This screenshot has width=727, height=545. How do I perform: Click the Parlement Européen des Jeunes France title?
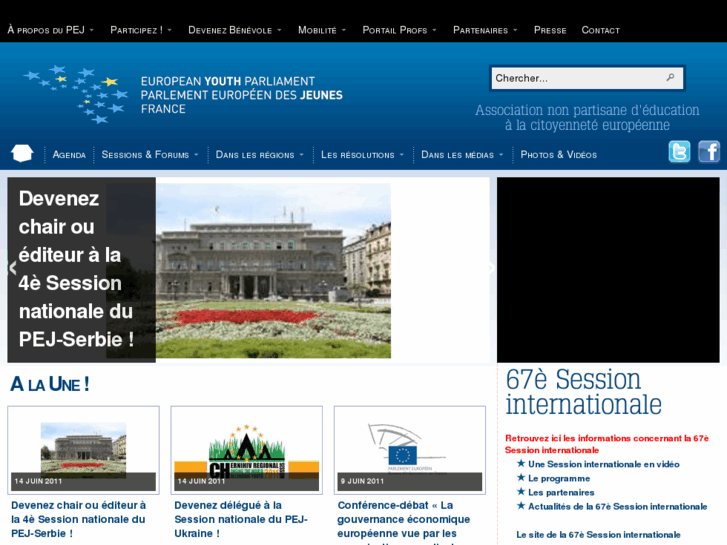(x=242, y=95)
